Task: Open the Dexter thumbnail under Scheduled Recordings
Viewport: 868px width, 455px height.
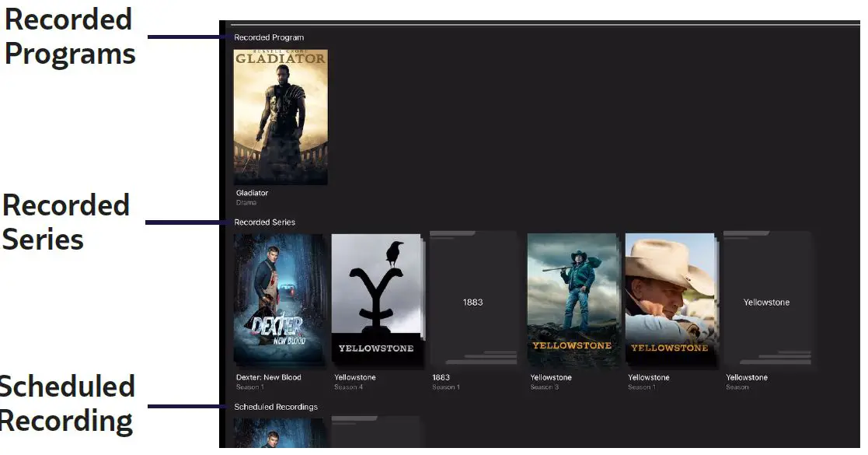Action: click(x=280, y=432)
